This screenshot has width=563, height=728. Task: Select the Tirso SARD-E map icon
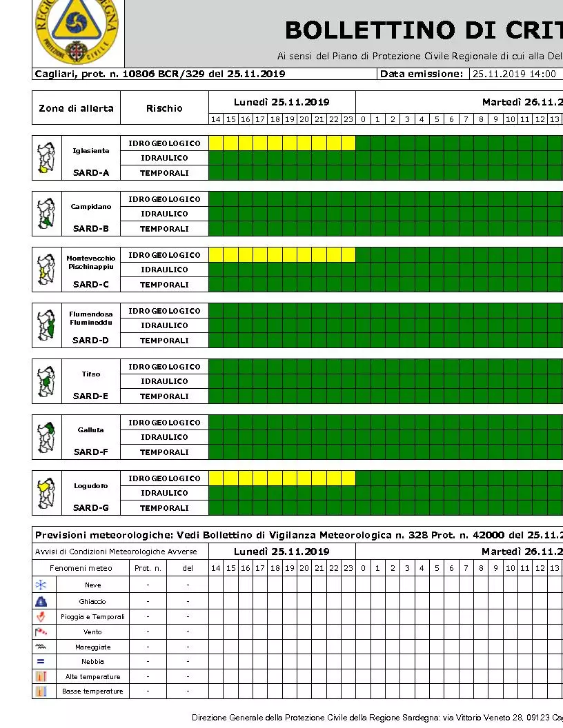46,381
